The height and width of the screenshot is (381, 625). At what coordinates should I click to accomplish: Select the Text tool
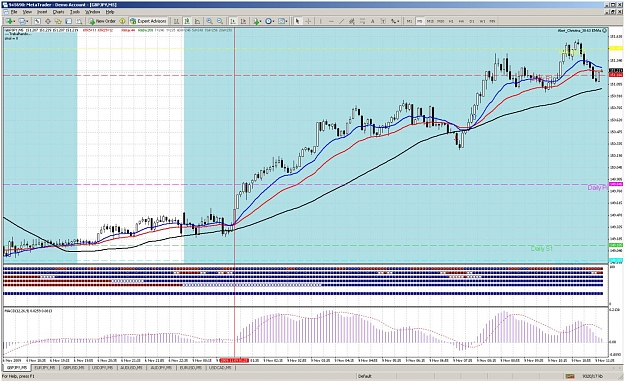tap(373, 21)
